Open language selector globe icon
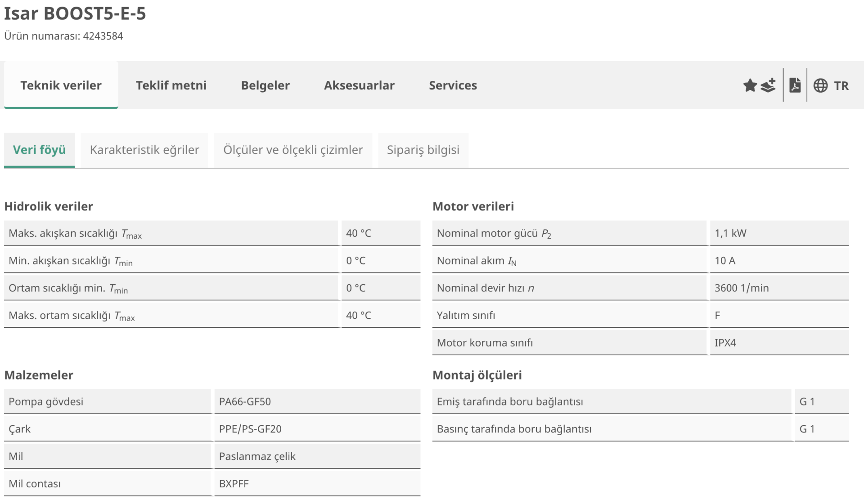 pos(820,85)
